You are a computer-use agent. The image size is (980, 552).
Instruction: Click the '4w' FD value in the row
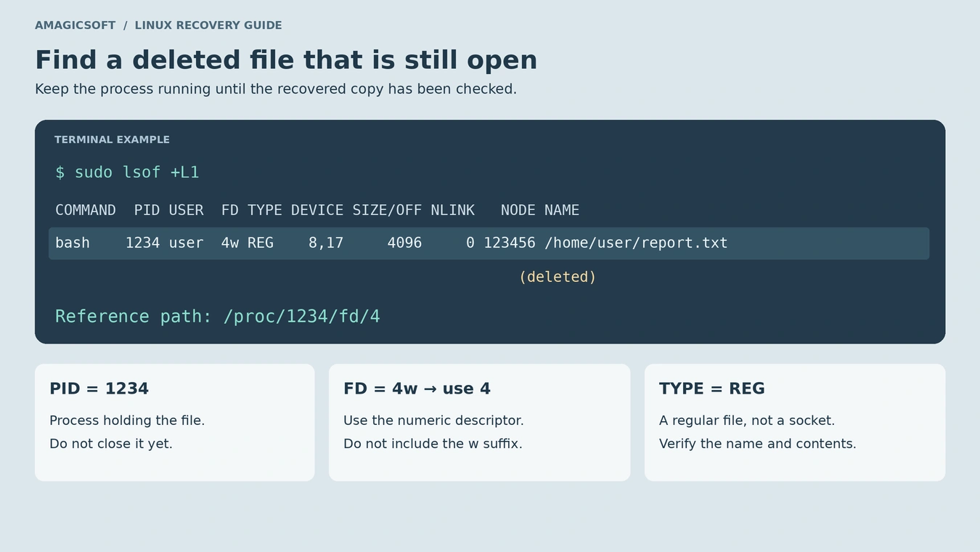coord(230,243)
